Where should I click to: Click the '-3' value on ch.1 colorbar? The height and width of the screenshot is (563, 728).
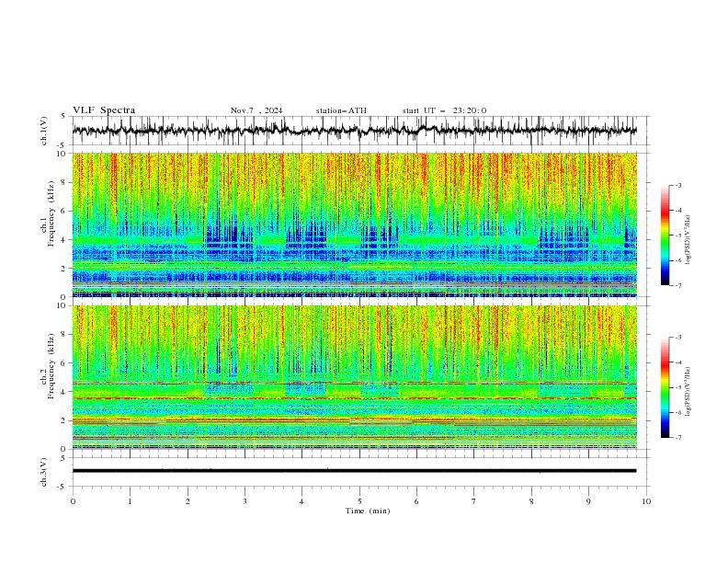678,185
